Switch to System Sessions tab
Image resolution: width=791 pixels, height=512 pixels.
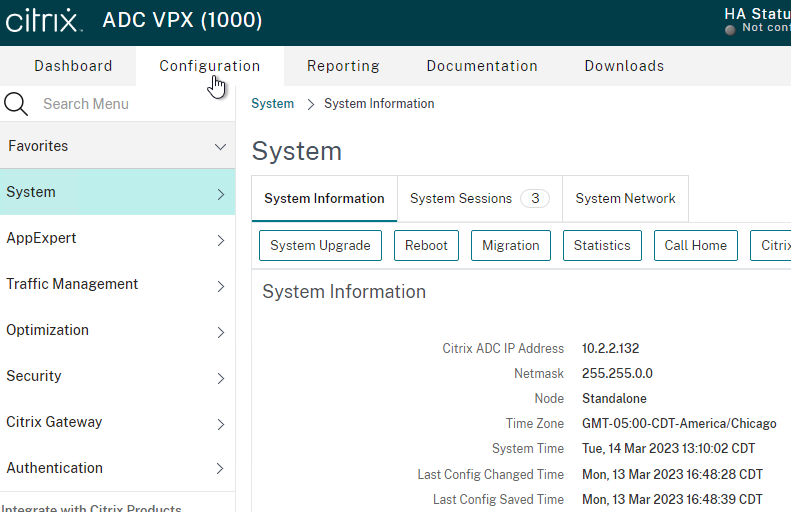480,199
